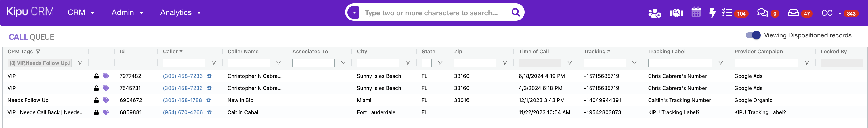The image size is (868, 128).
Task: Click the Caller Name filter input field
Action: tap(249, 63)
